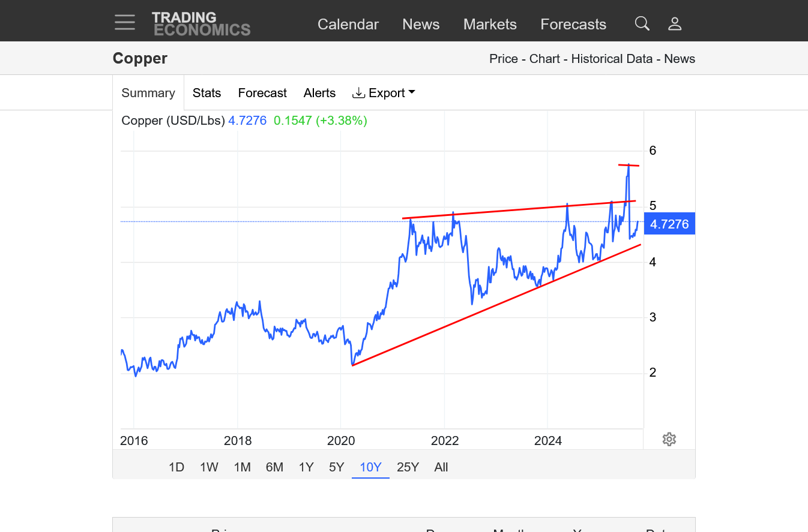808x532 pixels.
Task: Select the Alerts tab
Action: pyautogui.click(x=319, y=93)
